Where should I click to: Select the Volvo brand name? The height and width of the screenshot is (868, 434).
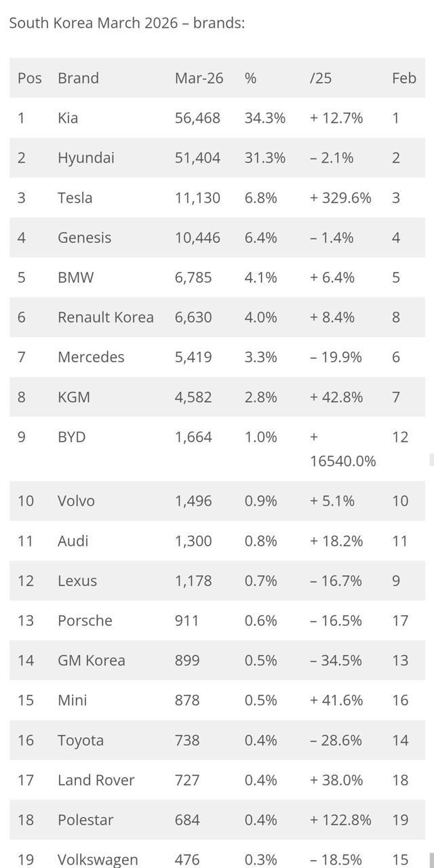[76, 501]
